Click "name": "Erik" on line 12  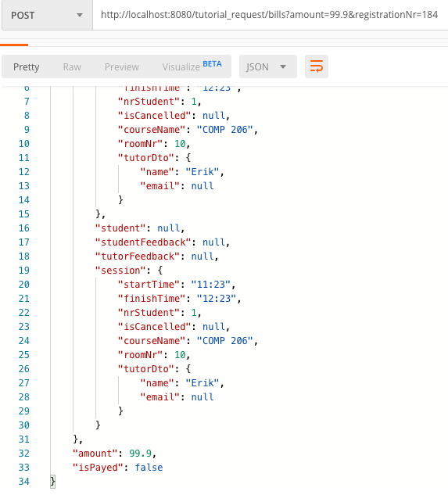pos(182,172)
